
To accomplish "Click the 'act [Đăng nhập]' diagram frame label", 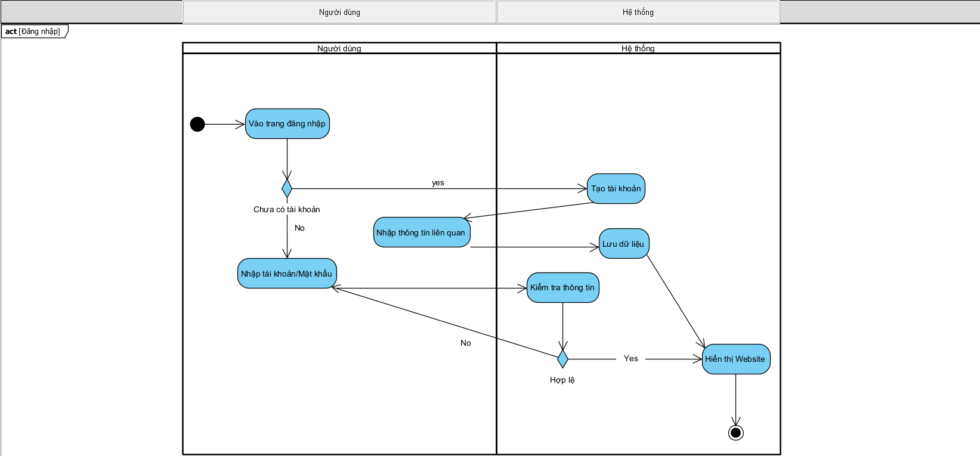I will tap(33, 32).
